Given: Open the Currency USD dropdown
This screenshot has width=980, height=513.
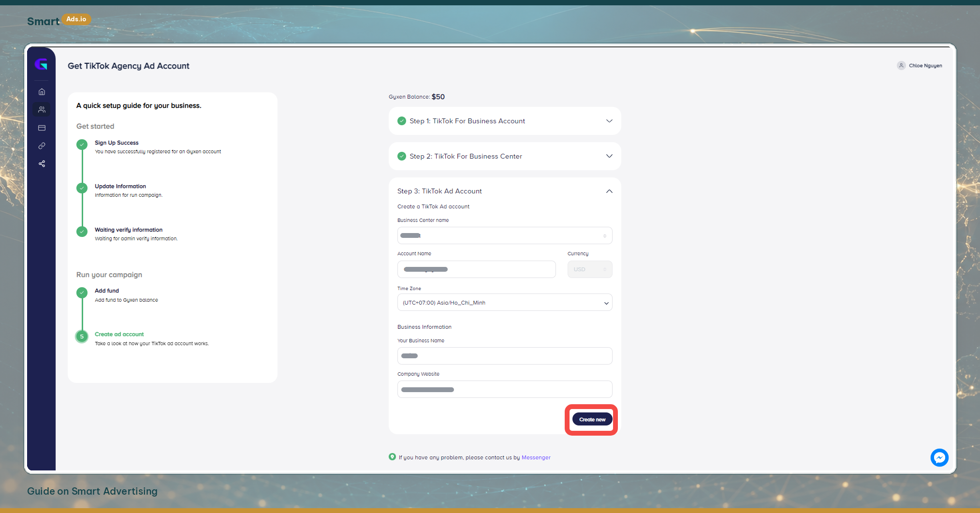Looking at the screenshot, I should (590, 269).
